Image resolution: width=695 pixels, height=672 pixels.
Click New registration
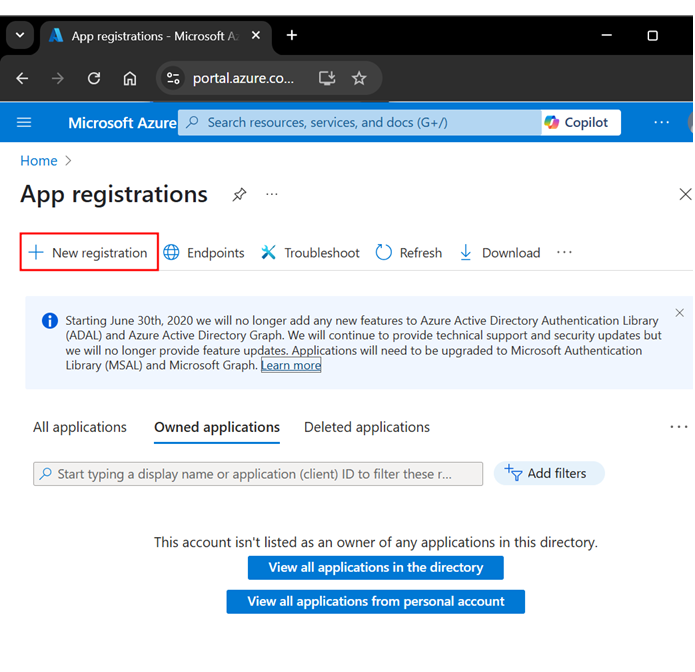pyautogui.click(x=89, y=253)
